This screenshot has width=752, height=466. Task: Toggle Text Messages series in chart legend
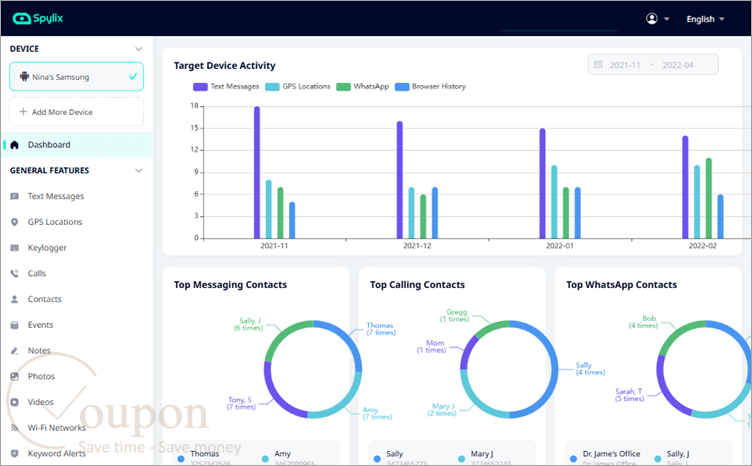point(226,87)
